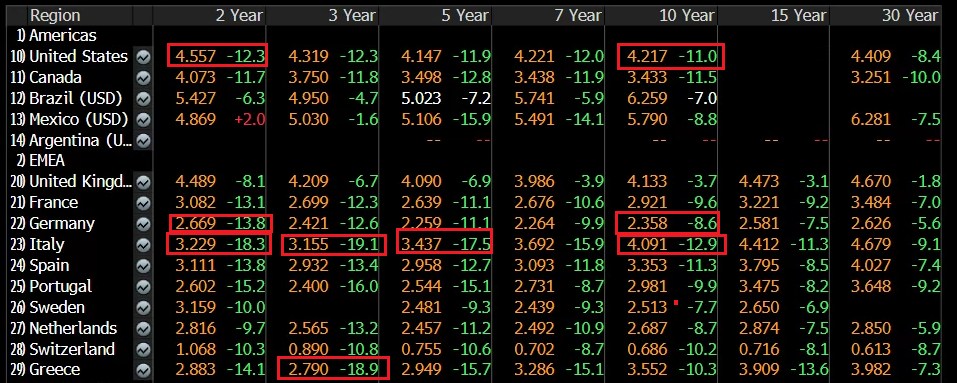The width and height of the screenshot is (957, 383).
Task: Open chart icon for Italy row
Action: tap(143, 245)
